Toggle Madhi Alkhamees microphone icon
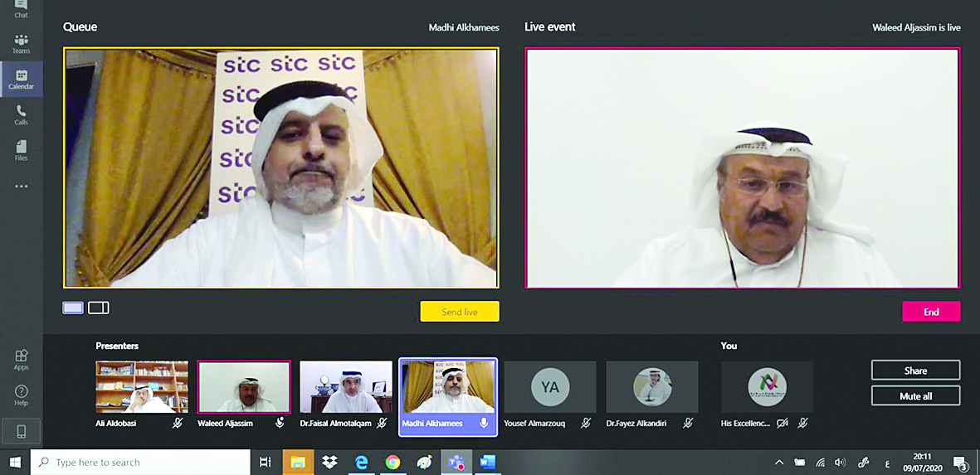This screenshot has width=980, height=475. 484,423
